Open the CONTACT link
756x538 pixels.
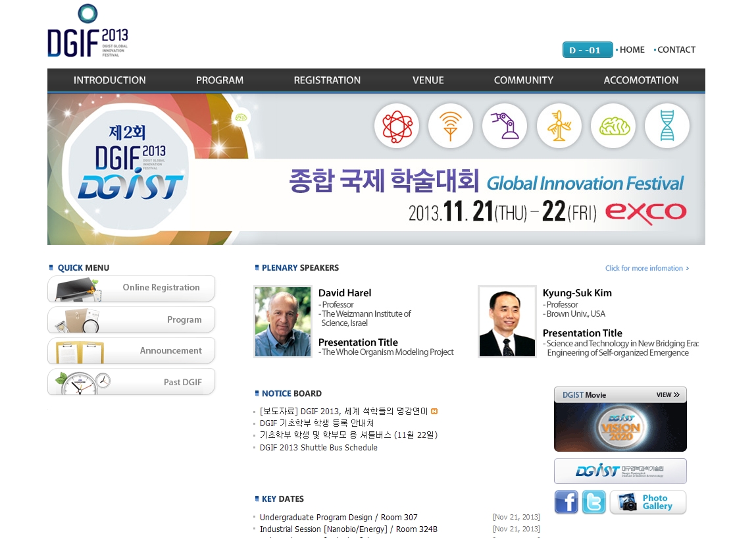(676, 49)
